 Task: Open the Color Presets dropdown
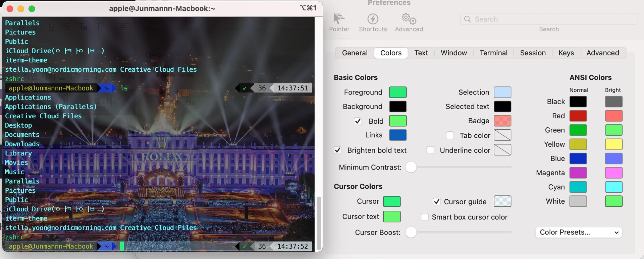(579, 232)
